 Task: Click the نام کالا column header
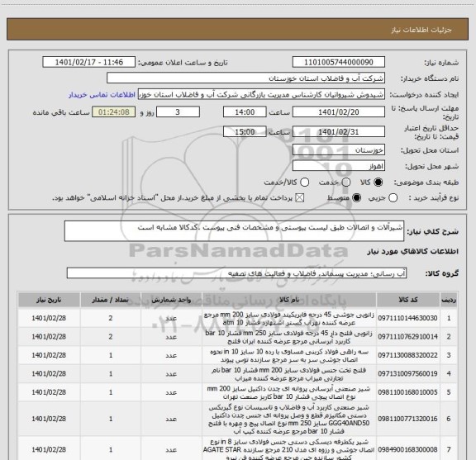coord(289,300)
